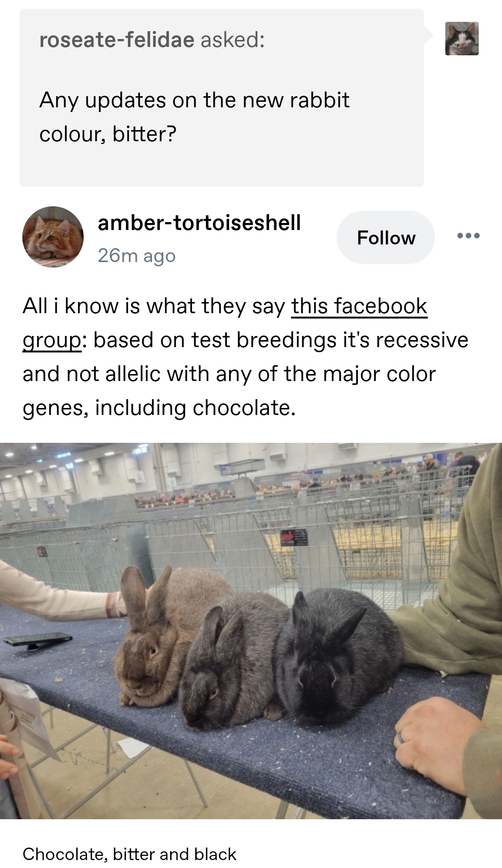Open amber-tortoiseshell's orange cat avatar
Image resolution: width=502 pixels, height=868 pixels.
pos(53,237)
